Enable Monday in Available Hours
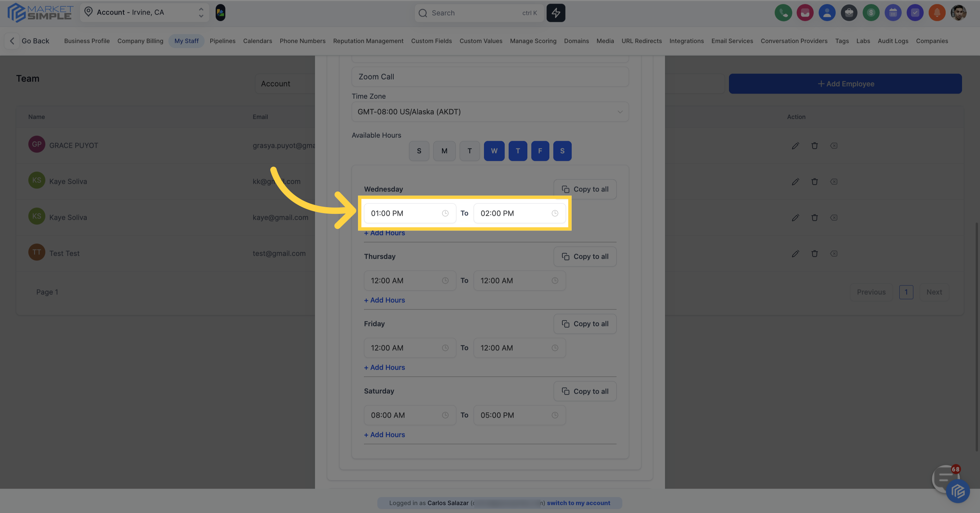Viewport: 980px width, 513px height. (444, 151)
